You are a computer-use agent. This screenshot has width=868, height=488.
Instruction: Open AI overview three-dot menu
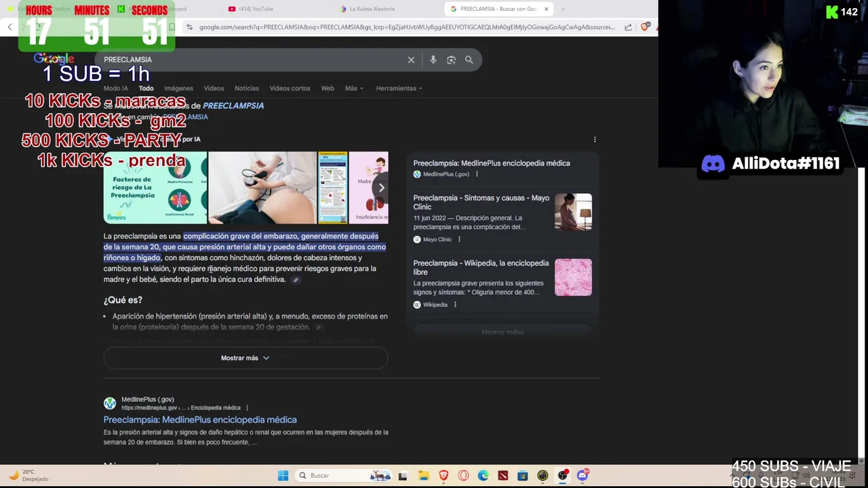point(595,140)
